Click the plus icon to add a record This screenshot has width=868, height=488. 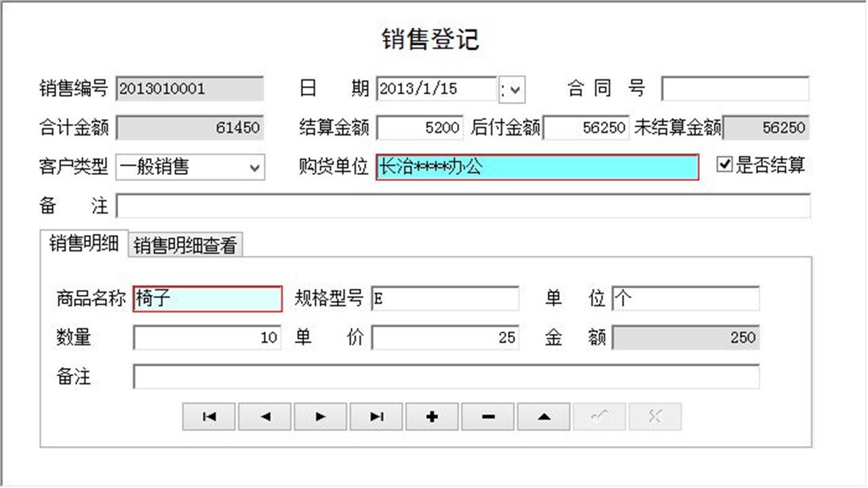pos(431,417)
